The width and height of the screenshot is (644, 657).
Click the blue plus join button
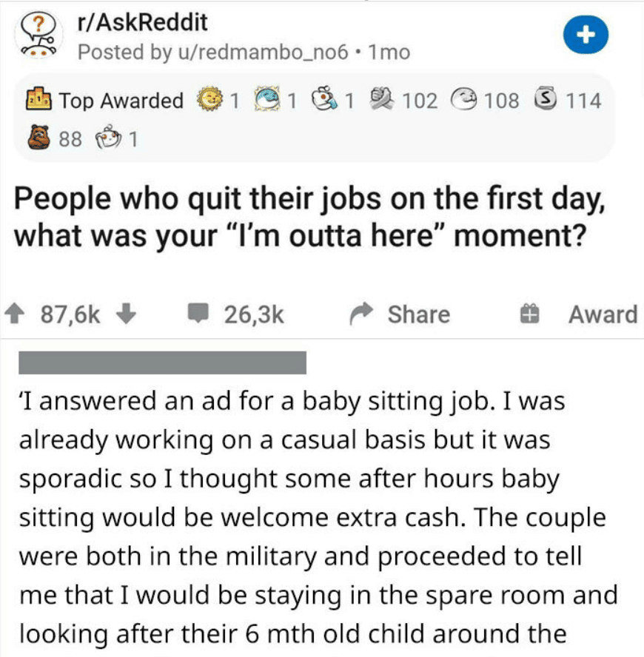586,35
